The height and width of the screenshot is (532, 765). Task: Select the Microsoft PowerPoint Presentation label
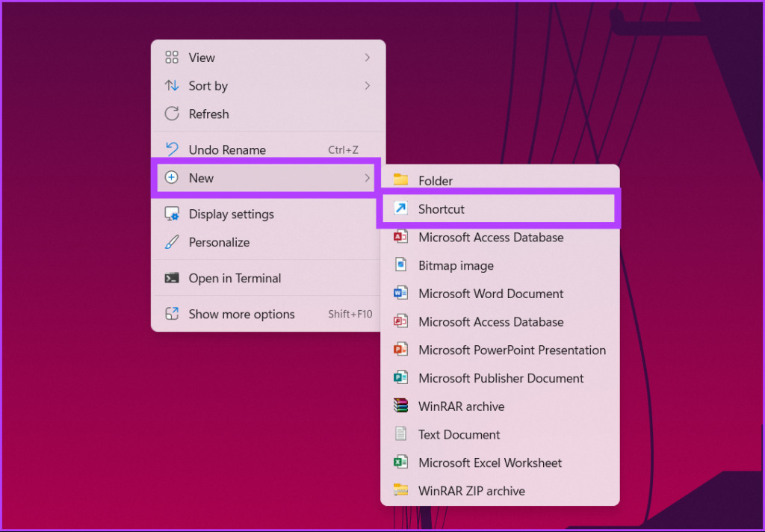coord(512,350)
